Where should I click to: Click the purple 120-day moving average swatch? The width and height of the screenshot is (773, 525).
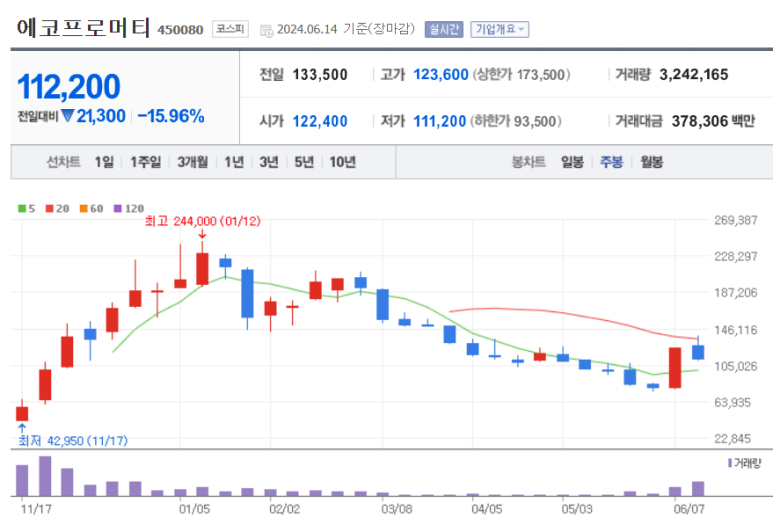coord(117,209)
